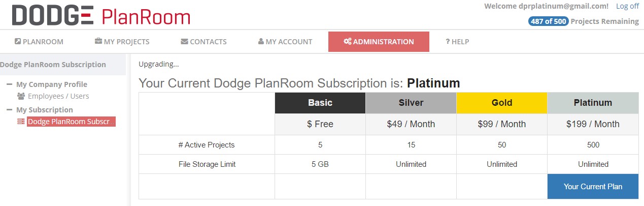Open Employees / Users in sidebar

(58, 96)
